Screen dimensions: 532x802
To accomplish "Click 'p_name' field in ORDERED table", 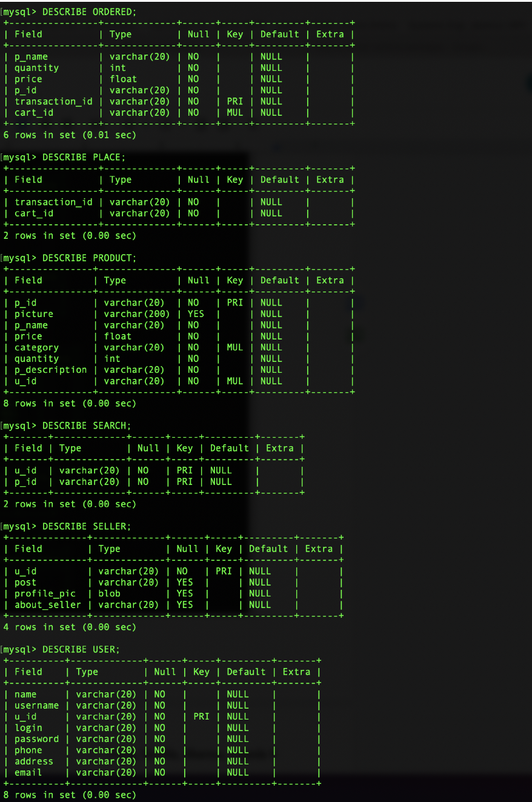I will (31, 56).
